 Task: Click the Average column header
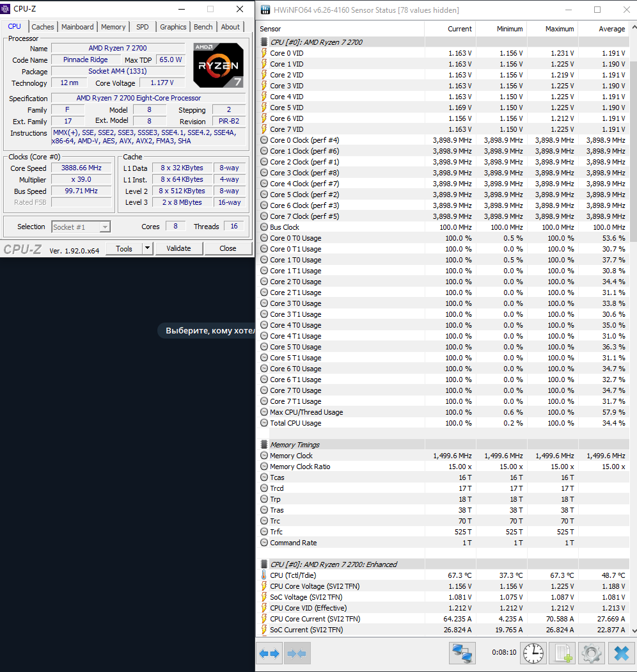tap(604, 29)
